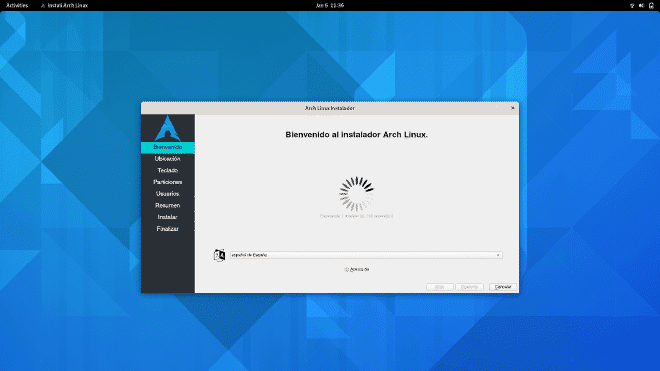Select the Bienvenido step in sidebar
The image size is (660, 371).
pos(168,147)
